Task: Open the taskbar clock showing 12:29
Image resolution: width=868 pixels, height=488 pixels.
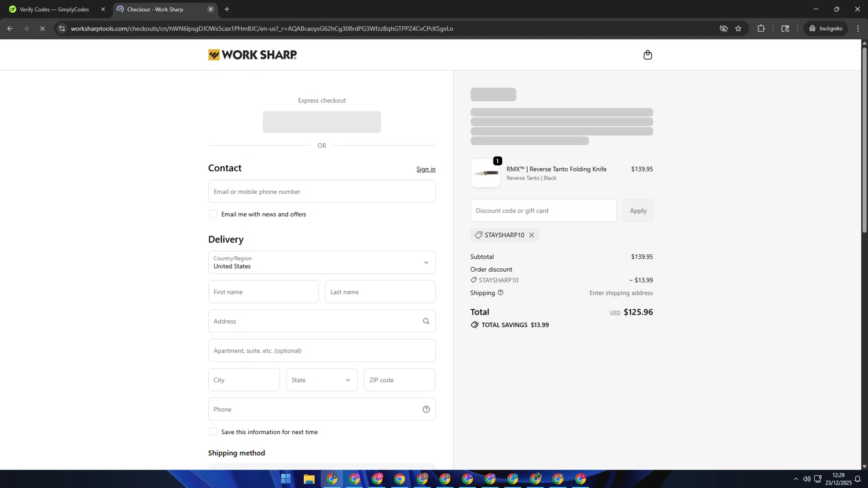Action: click(838, 479)
